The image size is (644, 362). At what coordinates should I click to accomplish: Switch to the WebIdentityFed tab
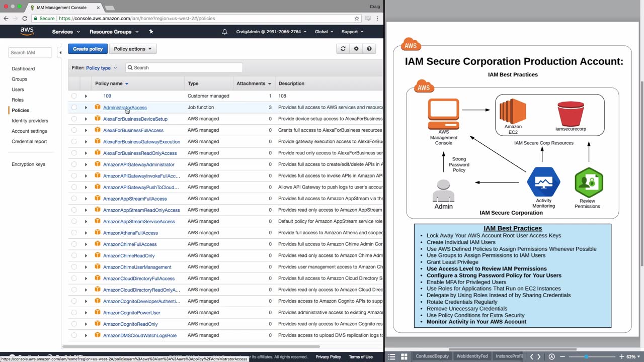[x=472, y=356]
